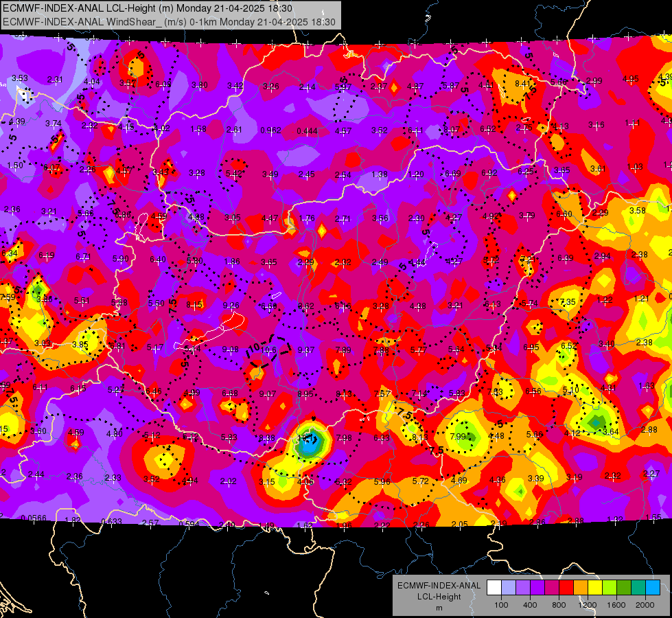Click the sky blue legend swatch

[x=653, y=588]
